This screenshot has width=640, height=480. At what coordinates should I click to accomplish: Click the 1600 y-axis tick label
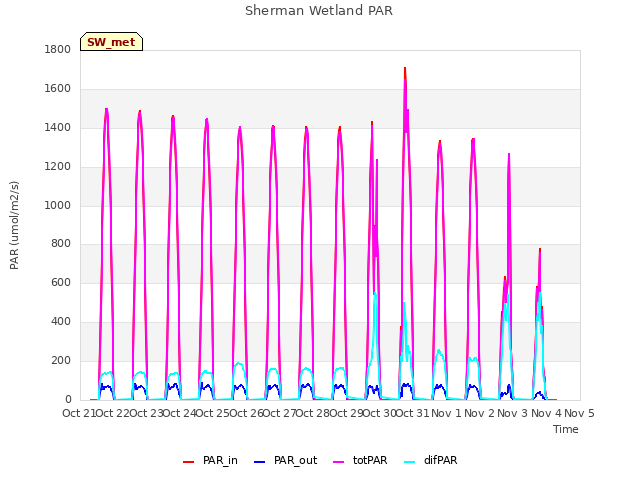58,89
